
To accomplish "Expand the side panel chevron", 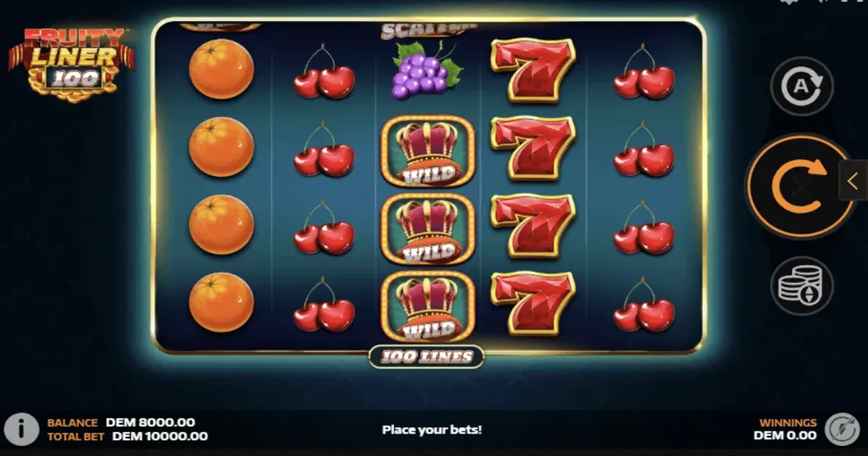I will [x=854, y=180].
